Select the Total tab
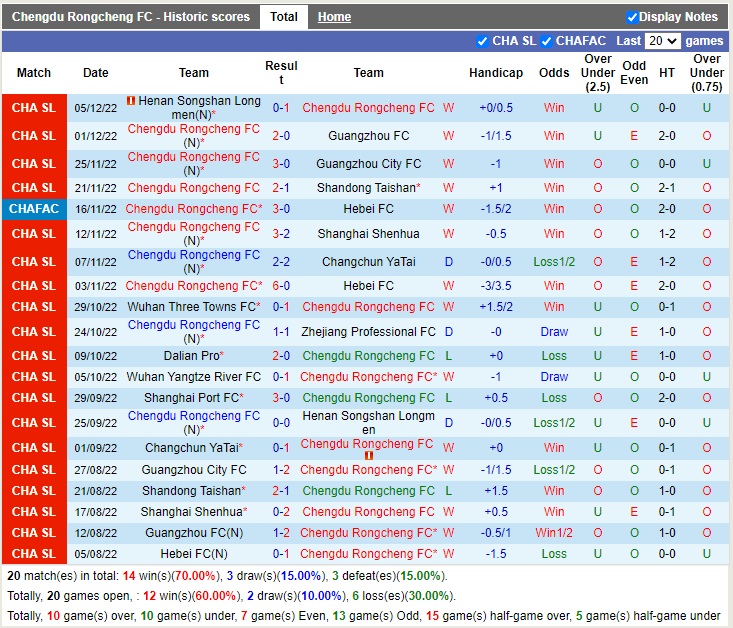 point(284,17)
